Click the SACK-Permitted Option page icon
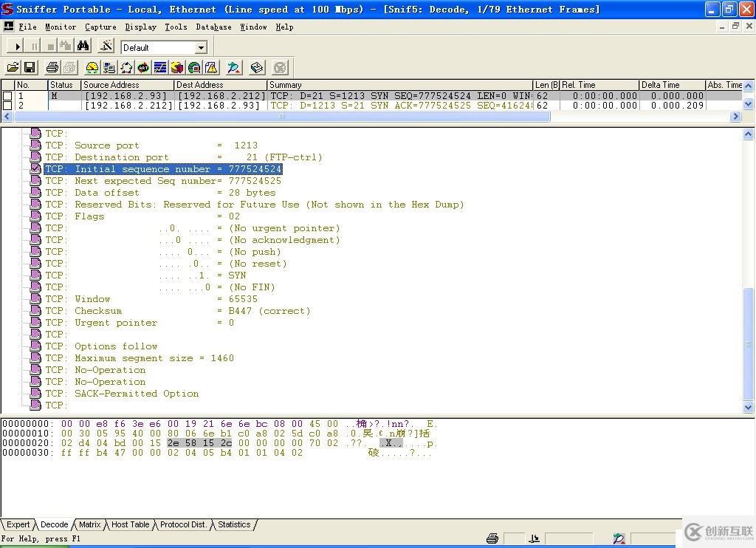This screenshot has width=756, height=548. point(35,393)
